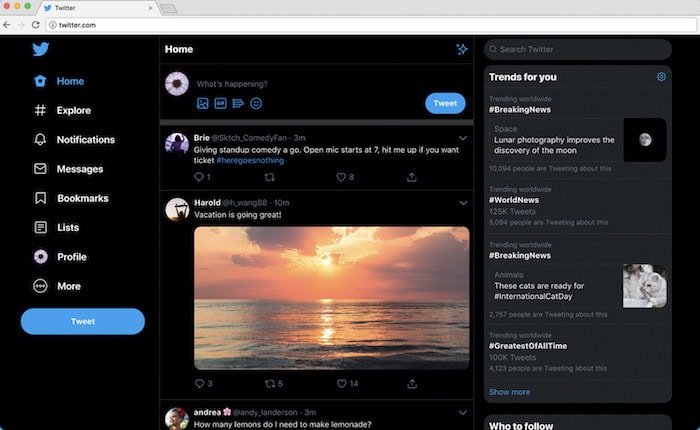
Task: Click the compose box profile avatar
Action: click(177, 83)
